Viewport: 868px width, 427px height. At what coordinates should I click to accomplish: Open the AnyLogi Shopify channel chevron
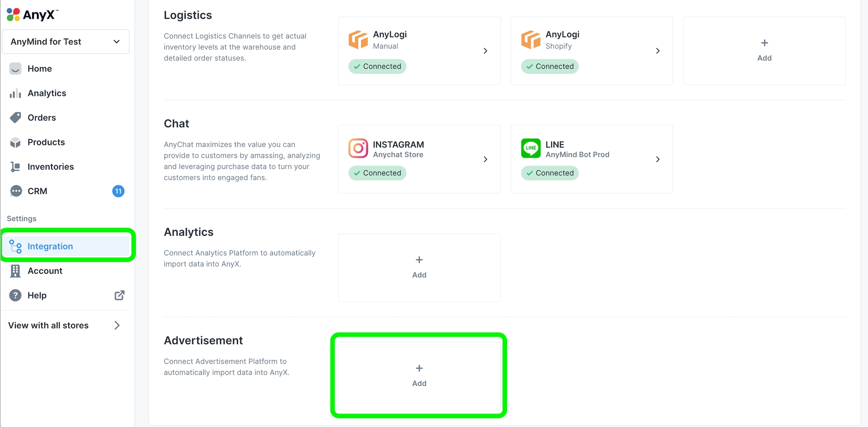point(658,51)
